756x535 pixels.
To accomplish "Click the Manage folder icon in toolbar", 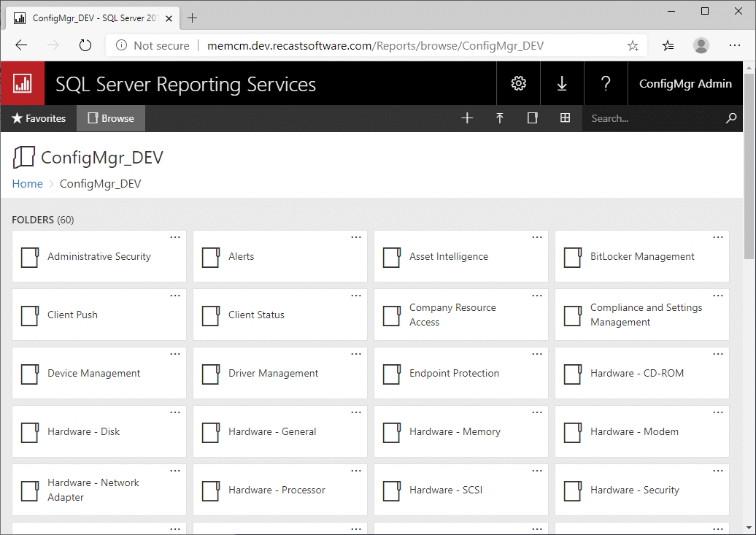I will click(x=533, y=118).
